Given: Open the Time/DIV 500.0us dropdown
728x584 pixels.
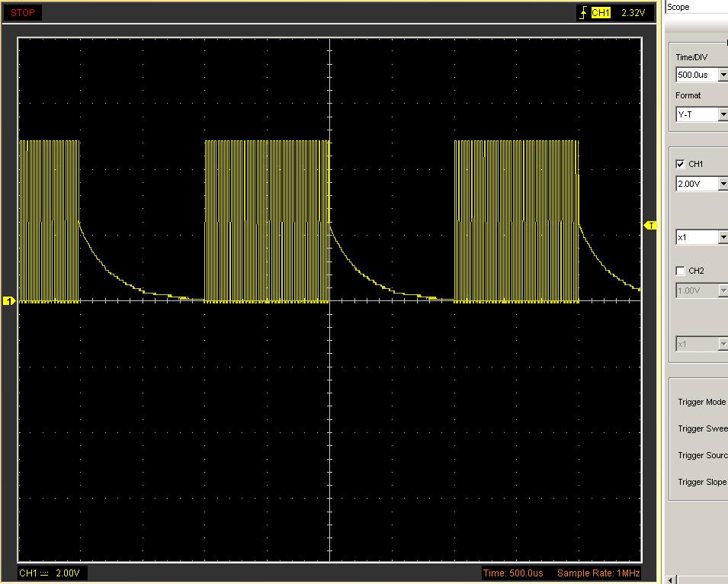Looking at the screenshot, I should 723,75.
